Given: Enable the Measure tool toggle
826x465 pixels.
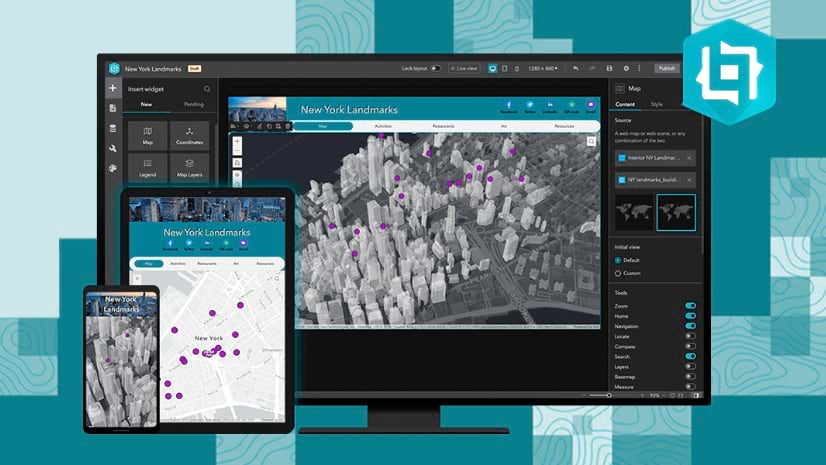Looking at the screenshot, I should tap(690, 387).
